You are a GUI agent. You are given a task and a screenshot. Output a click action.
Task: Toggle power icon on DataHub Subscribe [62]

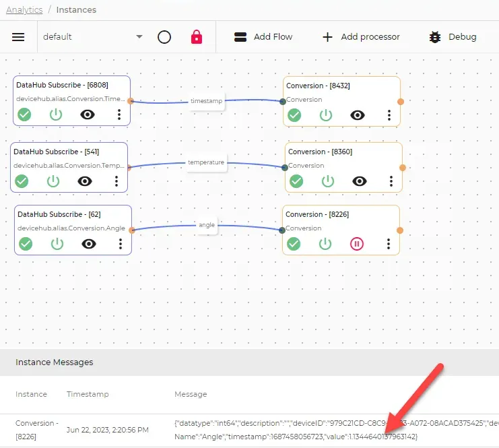pyautogui.click(x=57, y=244)
